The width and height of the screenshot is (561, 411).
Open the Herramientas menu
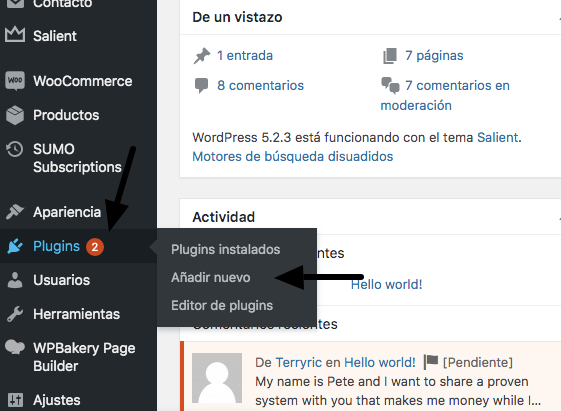coord(77,314)
